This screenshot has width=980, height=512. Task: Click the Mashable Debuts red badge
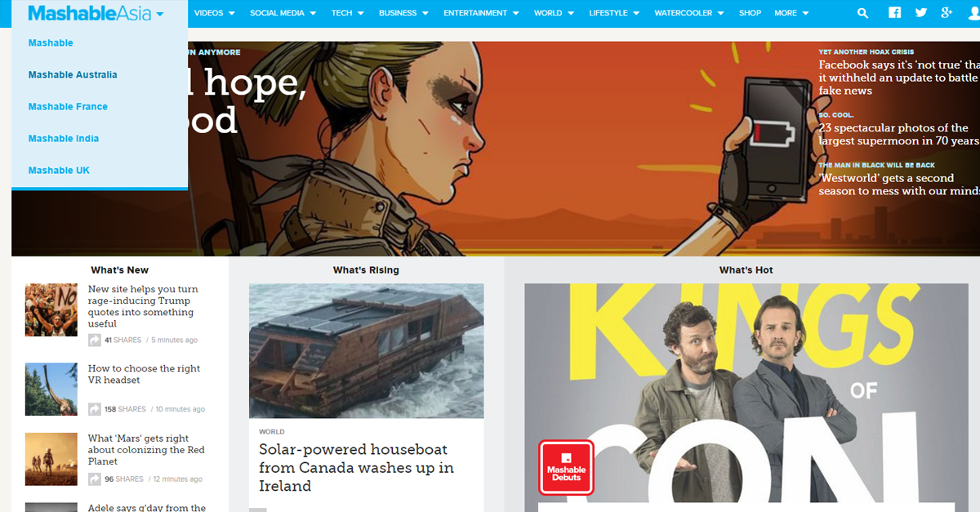pyautogui.click(x=566, y=468)
